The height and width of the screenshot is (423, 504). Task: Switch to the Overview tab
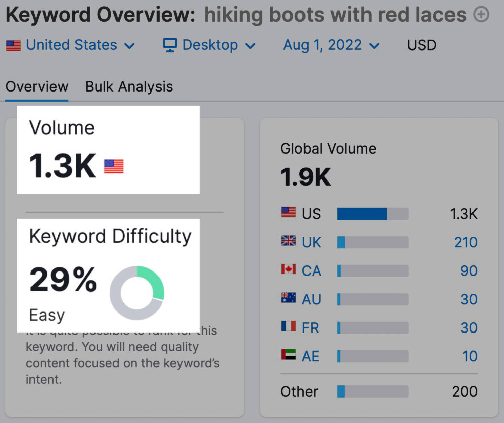tap(37, 87)
